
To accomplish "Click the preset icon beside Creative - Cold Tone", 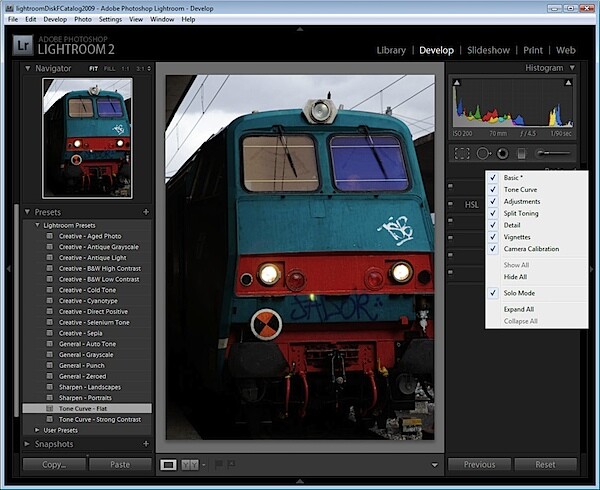I will pos(50,290).
